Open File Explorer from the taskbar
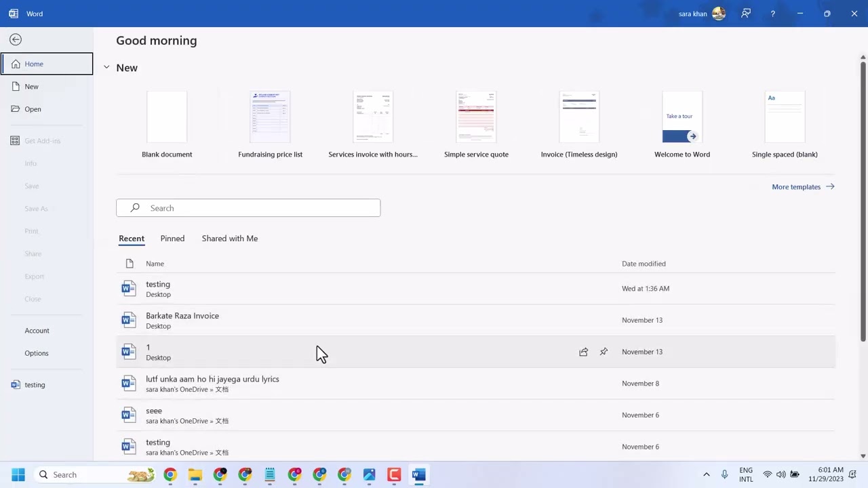 pyautogui.click(x=195, y=474)
